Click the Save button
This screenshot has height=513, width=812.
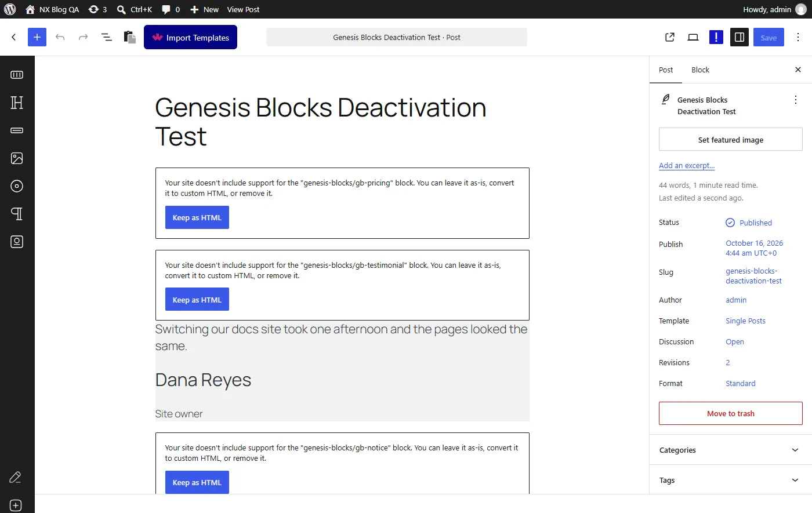[x=768, y=37]
